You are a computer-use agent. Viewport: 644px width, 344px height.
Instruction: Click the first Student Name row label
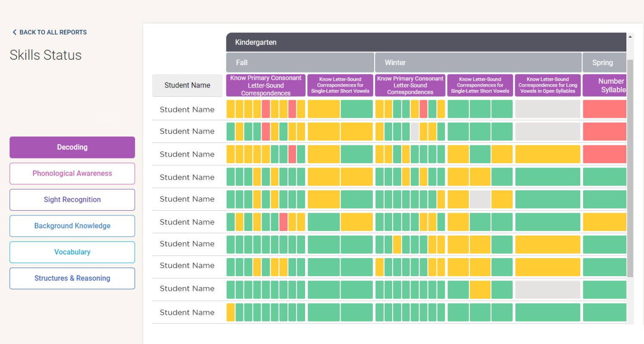(x=187, y=110)
